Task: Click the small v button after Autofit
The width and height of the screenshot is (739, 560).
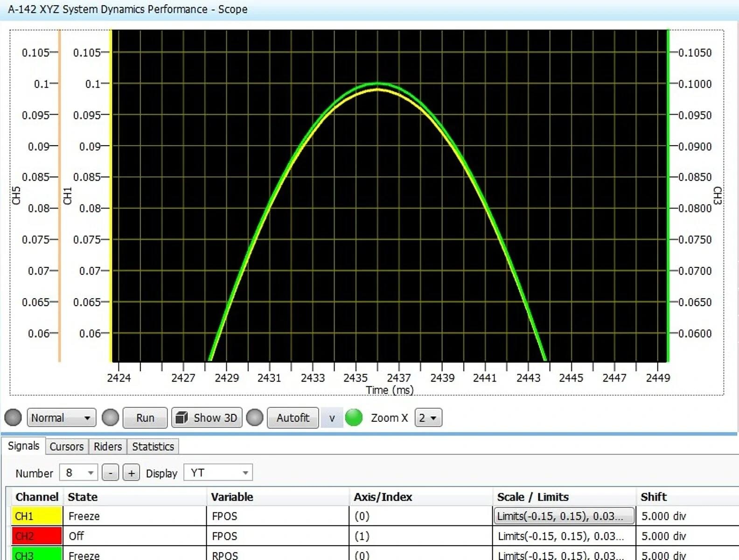Action: pyautogui.click(x=332, y=418)
